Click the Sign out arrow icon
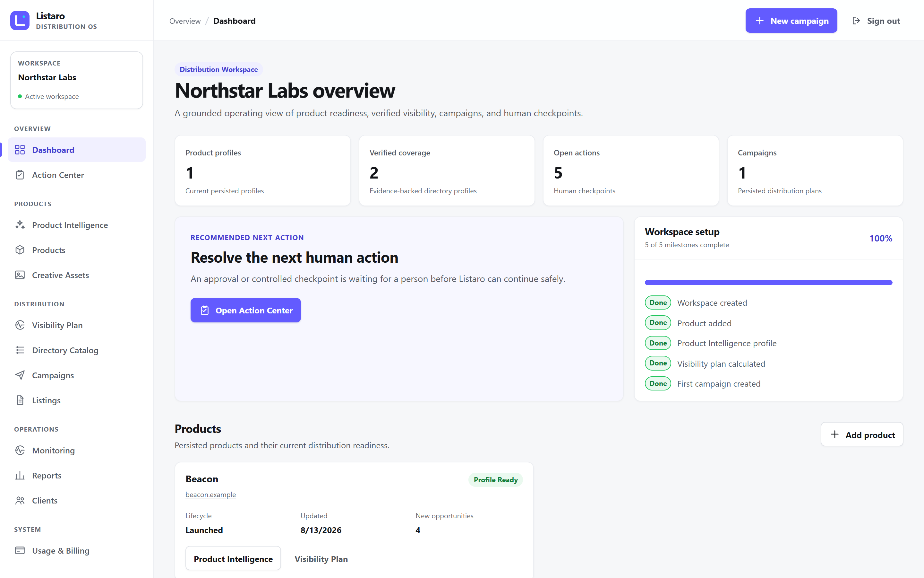 tap(856, 21)
